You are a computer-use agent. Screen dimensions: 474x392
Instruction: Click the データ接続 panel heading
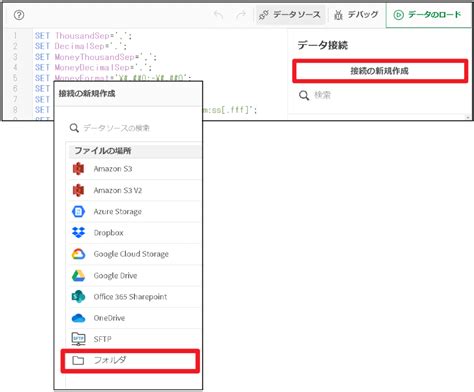coord(323,45)
